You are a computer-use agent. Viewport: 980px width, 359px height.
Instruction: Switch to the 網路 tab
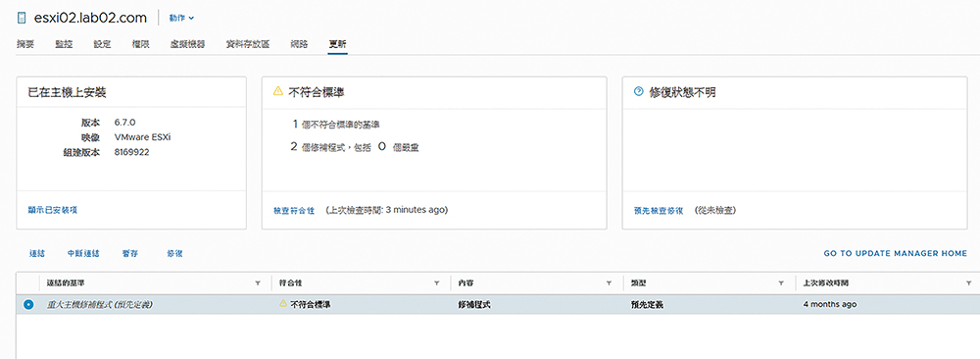pyautogui.click(x=299, y=44)
